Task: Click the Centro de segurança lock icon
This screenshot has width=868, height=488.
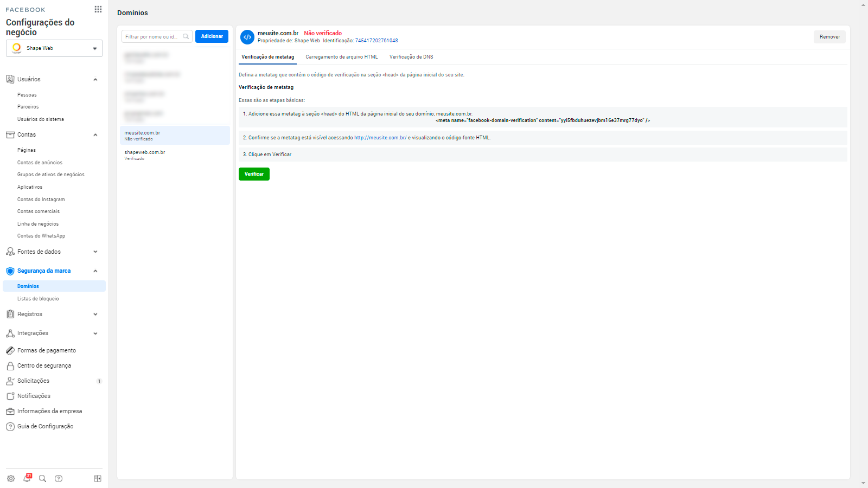Action: (x=10, y=365)
